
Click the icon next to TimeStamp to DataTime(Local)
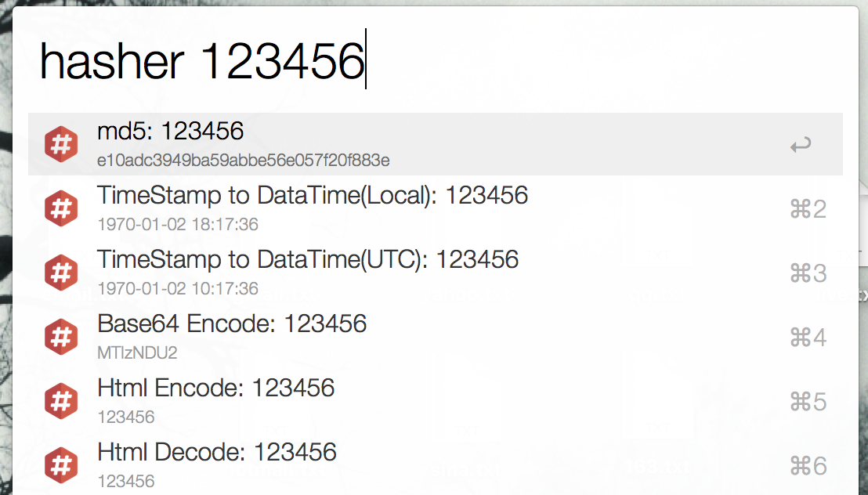[61, 208]
